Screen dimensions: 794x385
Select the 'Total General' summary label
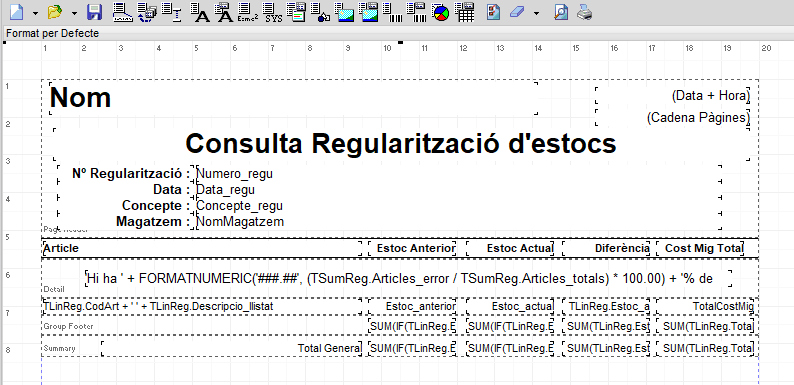tap(232, 349)
